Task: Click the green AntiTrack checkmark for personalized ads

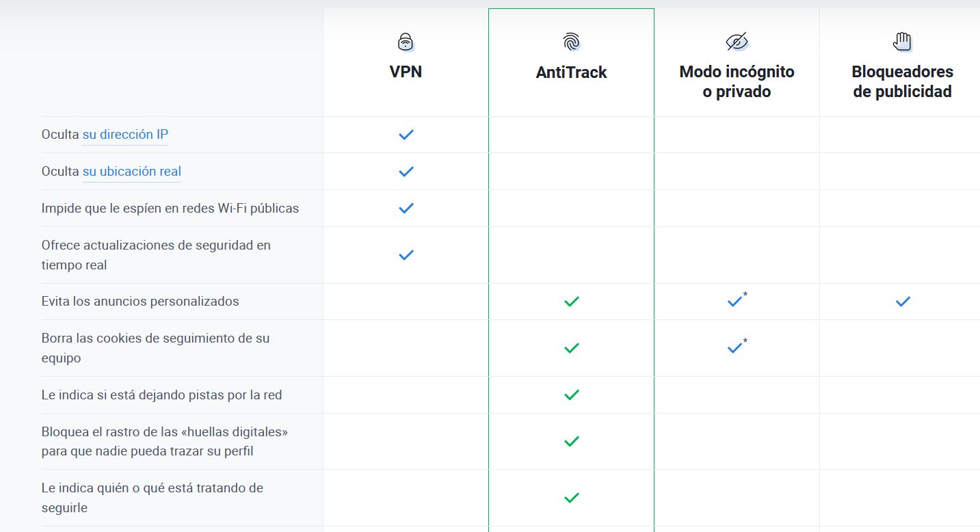Action: (x=571, y=302)
